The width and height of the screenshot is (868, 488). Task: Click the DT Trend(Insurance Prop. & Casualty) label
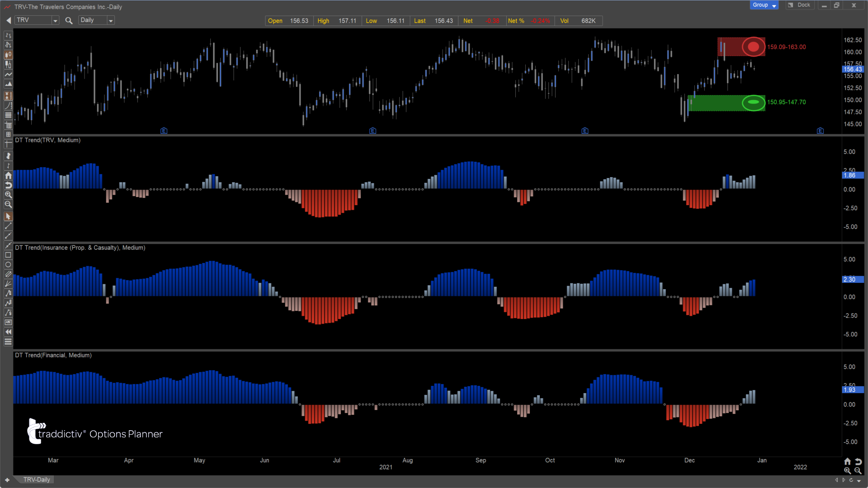click(80, 248)
